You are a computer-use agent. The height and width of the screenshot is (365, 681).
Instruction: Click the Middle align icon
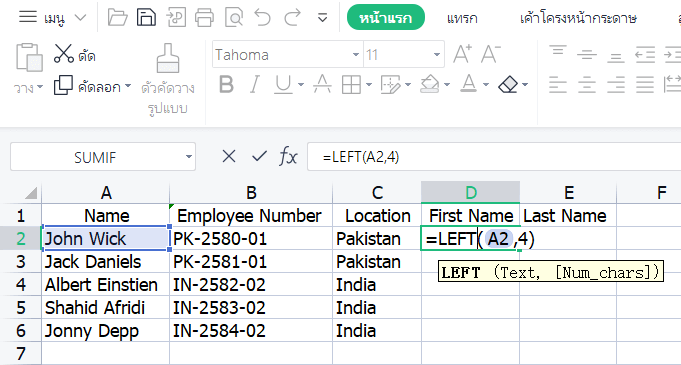586,55
